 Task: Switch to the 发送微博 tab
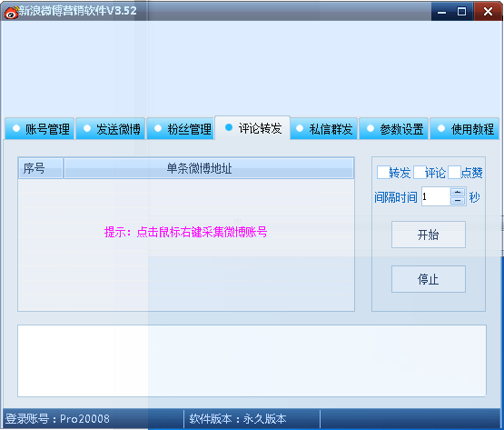click(111, 129)
